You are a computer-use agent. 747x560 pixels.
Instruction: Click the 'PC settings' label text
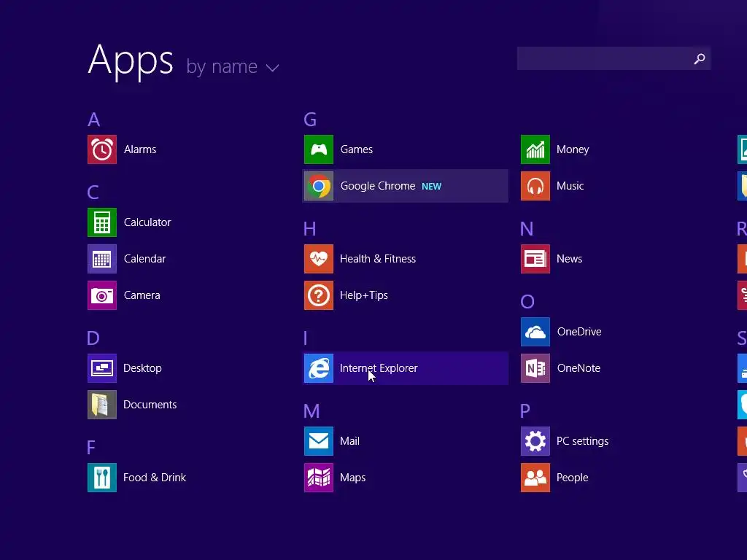click(x=583, y=441)
